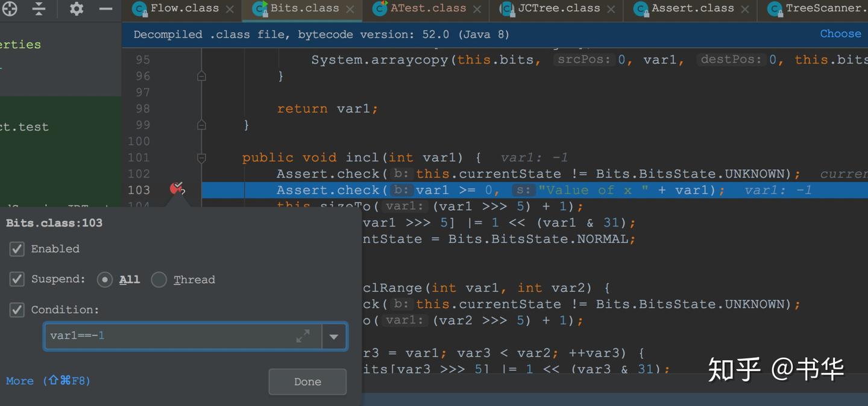Collapse the incl method fold arrow at line 101
The height and width of the screenshot is (406, 868).
(x=201, y=157)
